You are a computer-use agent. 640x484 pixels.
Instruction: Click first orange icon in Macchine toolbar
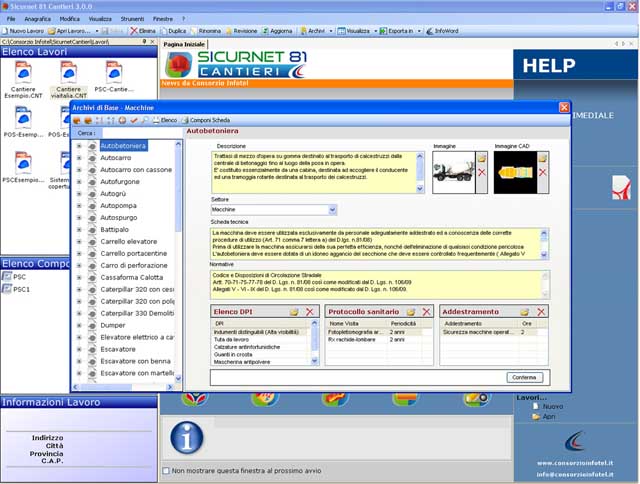click(77, 120)
